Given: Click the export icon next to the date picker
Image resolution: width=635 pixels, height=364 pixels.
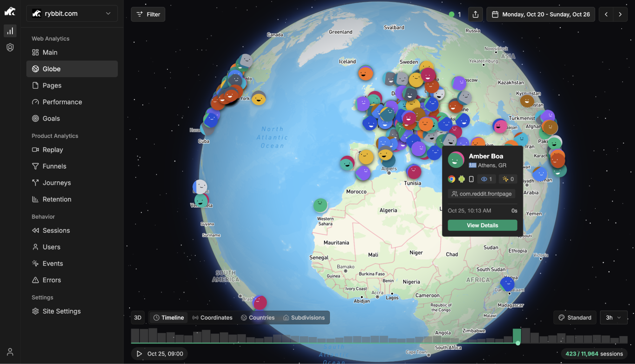Looking at the screenshot, I should (x=475, y=14).
